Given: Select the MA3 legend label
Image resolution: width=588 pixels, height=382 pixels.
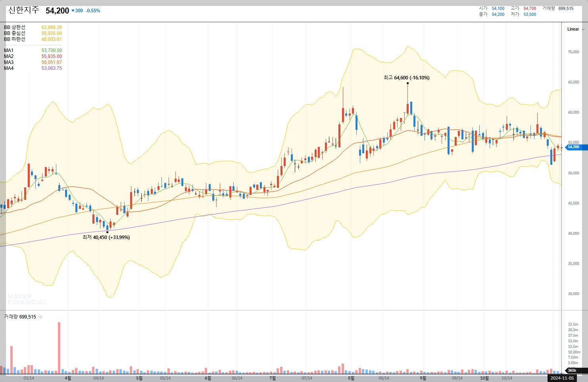Looking at the screenshot, I should coord(9,62).
